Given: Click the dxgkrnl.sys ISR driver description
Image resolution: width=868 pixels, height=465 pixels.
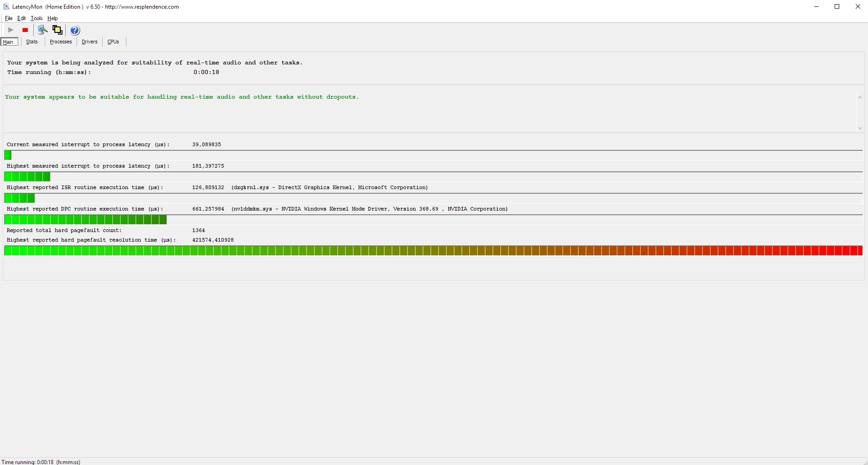Looking at the screenshot, I should 330,187.
